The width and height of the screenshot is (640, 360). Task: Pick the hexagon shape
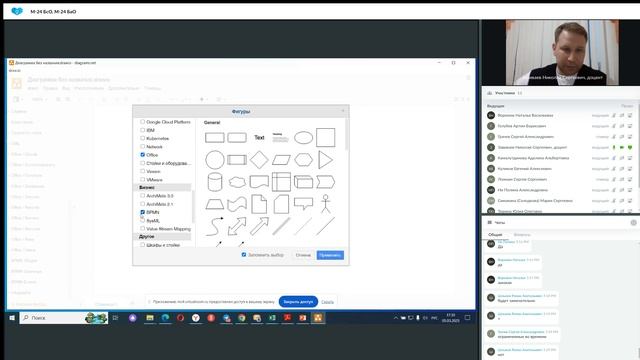click(304, 160)
